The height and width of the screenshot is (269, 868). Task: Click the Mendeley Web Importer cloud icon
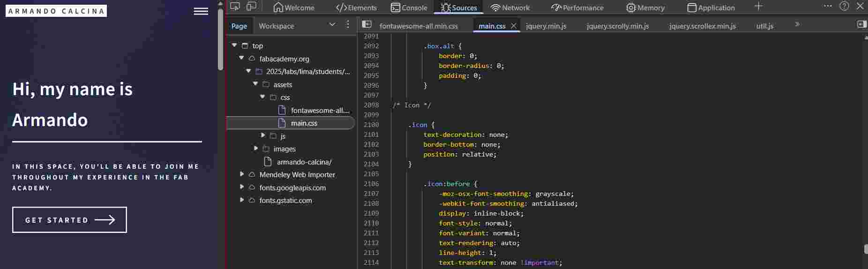click(252, 174)
